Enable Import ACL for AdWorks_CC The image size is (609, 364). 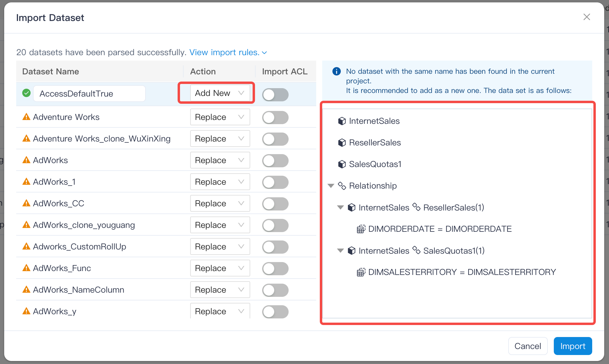tap(275, 204)
